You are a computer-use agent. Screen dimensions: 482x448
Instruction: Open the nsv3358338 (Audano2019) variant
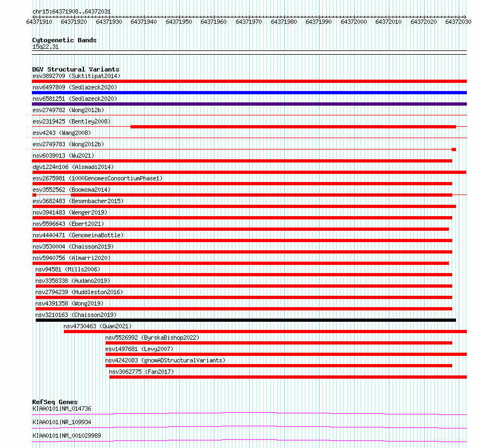click(x=73, y=281)
